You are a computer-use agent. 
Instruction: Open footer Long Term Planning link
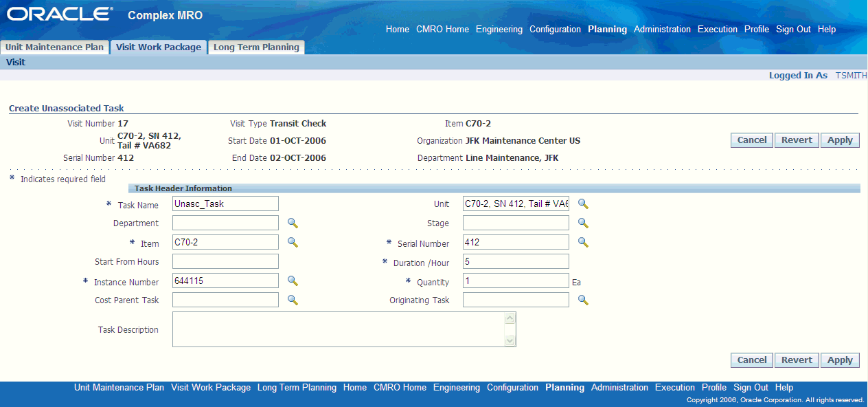pos(297,387)
